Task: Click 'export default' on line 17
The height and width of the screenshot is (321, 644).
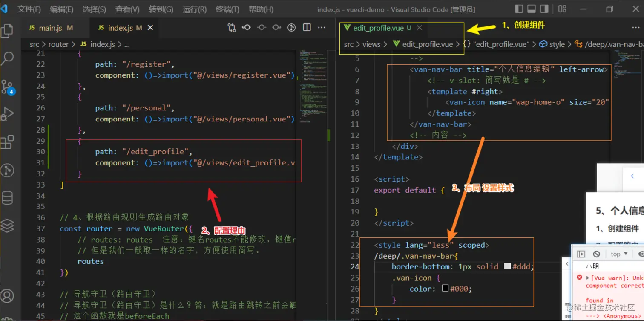Action: [405, 190]
